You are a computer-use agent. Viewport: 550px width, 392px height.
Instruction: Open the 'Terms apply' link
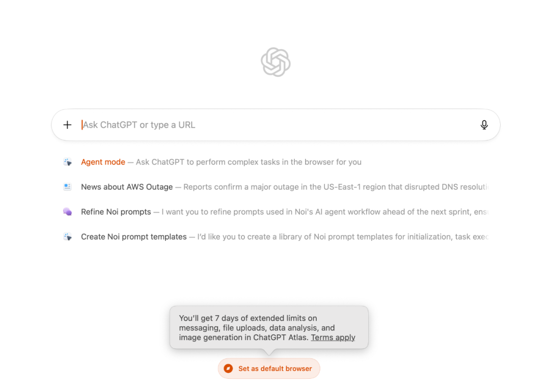click(333, 337)
